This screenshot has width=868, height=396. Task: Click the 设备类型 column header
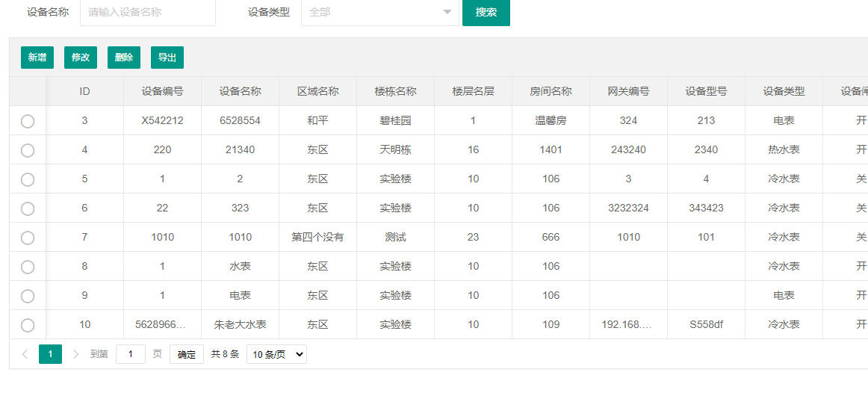(784, 91)
